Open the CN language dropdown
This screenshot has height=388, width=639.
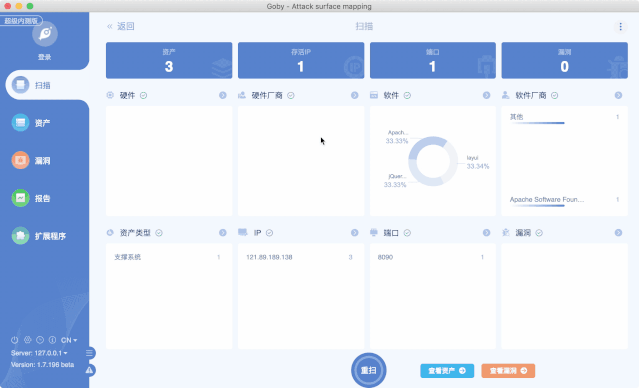tap(69, 340)
